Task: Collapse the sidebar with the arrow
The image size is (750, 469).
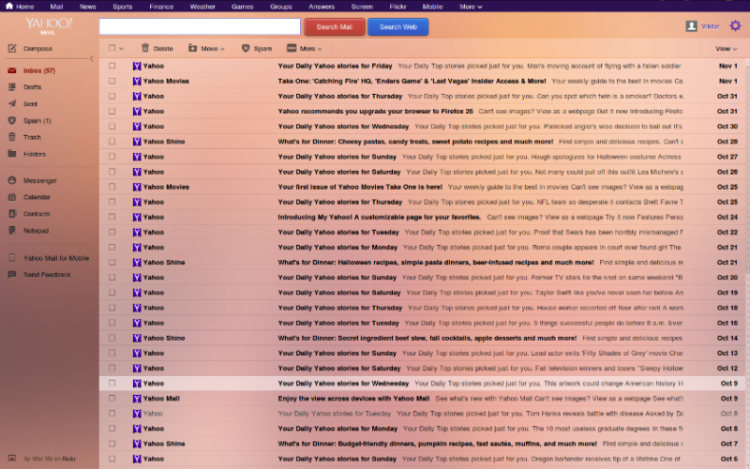Action: (x=92, y=59)
